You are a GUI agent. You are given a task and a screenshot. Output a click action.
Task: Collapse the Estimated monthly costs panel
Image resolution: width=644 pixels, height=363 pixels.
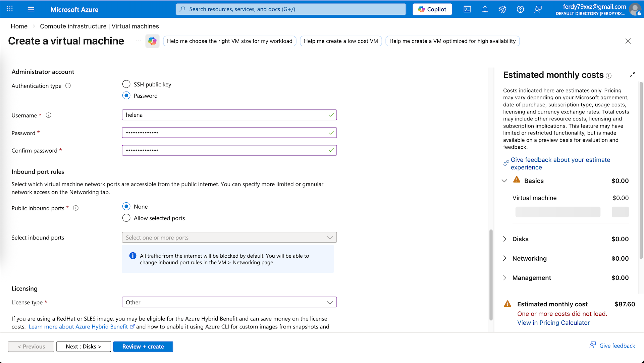click(x=633, y=74)
